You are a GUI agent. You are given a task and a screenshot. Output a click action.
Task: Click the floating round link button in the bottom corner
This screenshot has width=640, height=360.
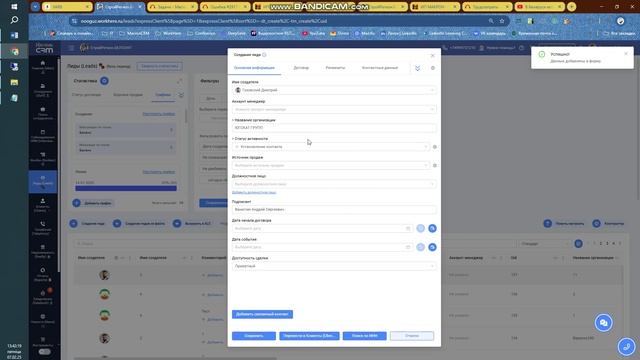(x=626, y=347)
